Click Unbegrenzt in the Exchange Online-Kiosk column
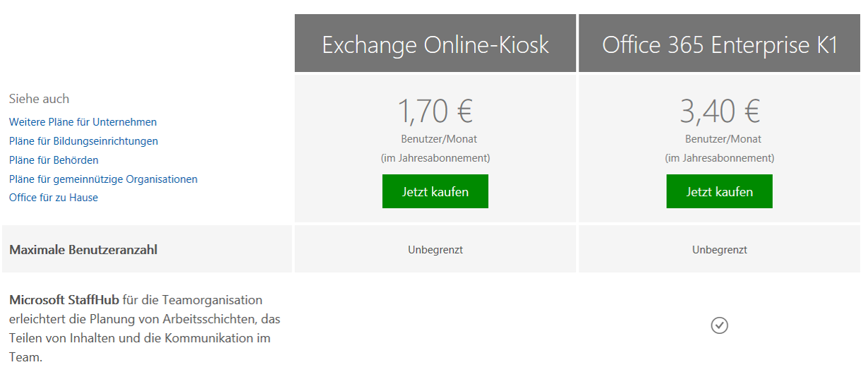The image size is (868, 372). tap(435, 250)
